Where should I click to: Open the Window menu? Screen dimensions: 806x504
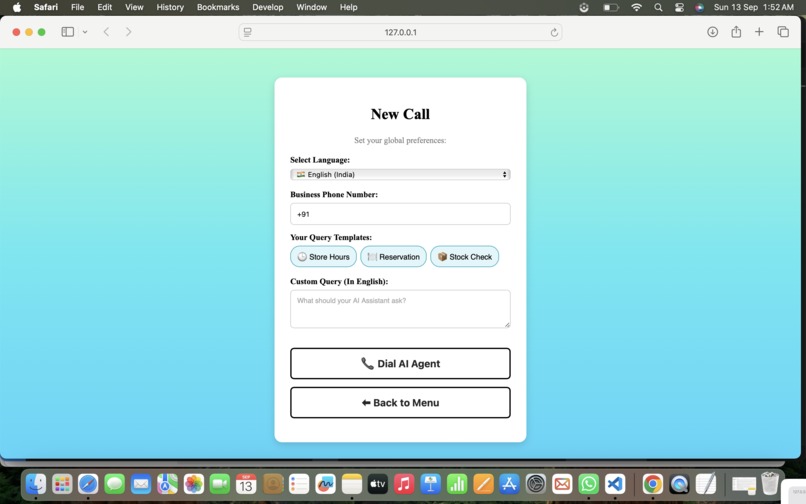point(312,7)
